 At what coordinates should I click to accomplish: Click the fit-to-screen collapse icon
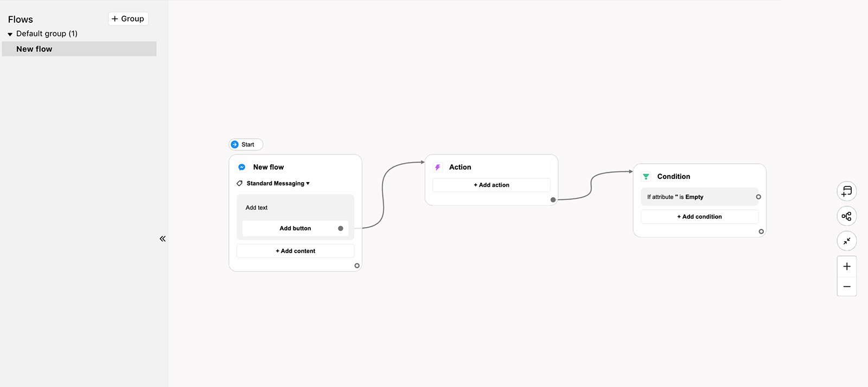point(846,241)
